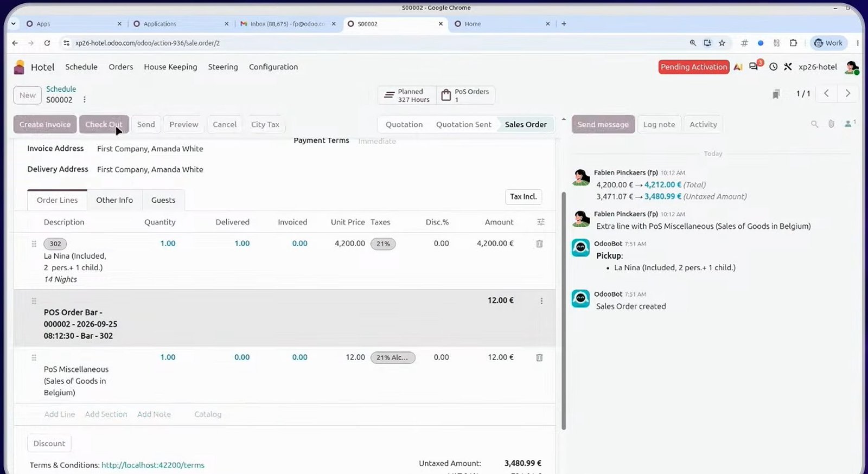Delete the PoS Miscellaneous order line
The width and height of the screenshot is (868, 474).
click(539, 357)
